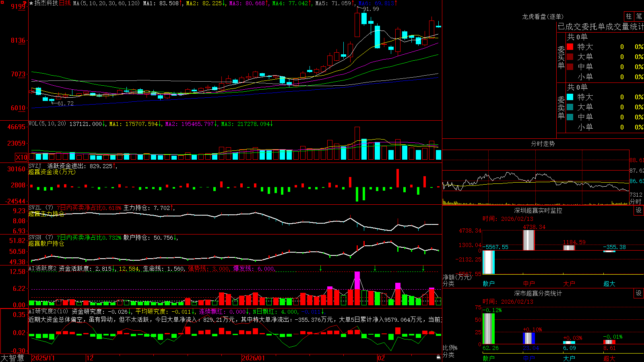Screen dimensions: 644x362
Task: Switch chart period via the 日线 label
Action: click(65, 3)
